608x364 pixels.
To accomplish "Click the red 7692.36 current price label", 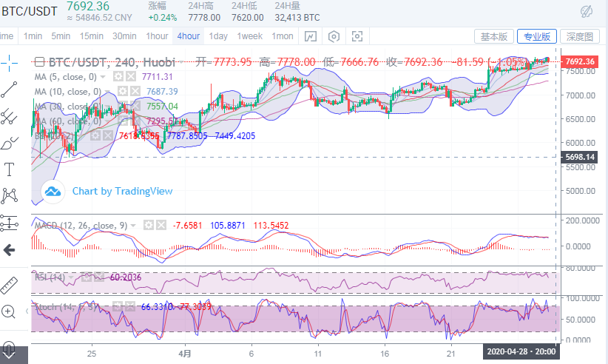I will pyautogui.click(x=580, y=61).
